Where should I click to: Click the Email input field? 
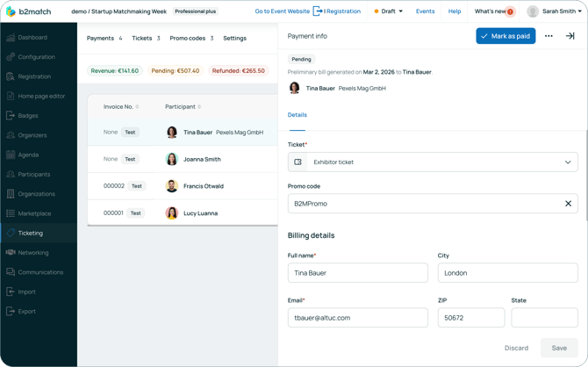[x=358, y=318]
